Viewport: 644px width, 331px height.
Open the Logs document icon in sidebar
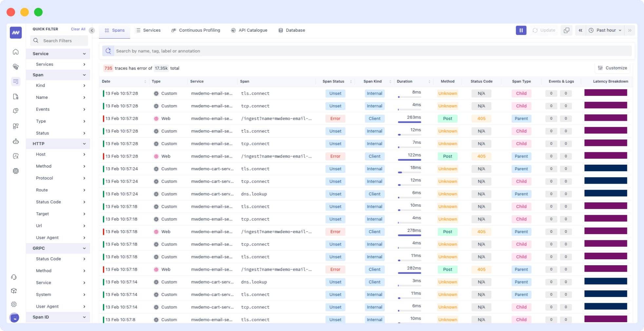(x=15, y=96)
